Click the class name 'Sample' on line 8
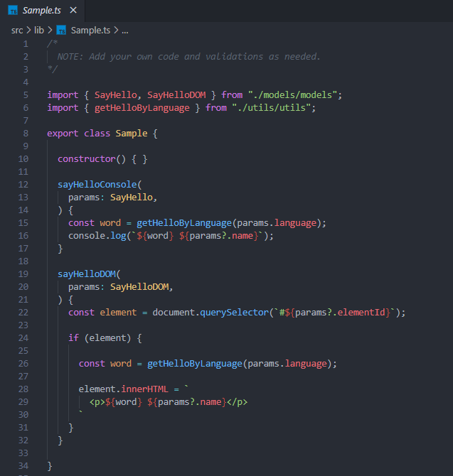Screen dimensions: 453x476 click(x=132, y=134)
